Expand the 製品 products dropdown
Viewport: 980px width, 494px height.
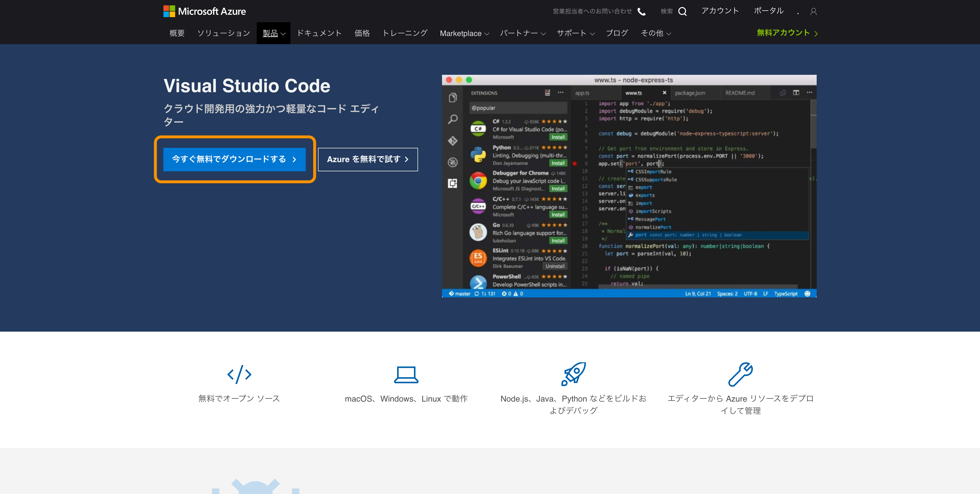click(x=274, y=33)
